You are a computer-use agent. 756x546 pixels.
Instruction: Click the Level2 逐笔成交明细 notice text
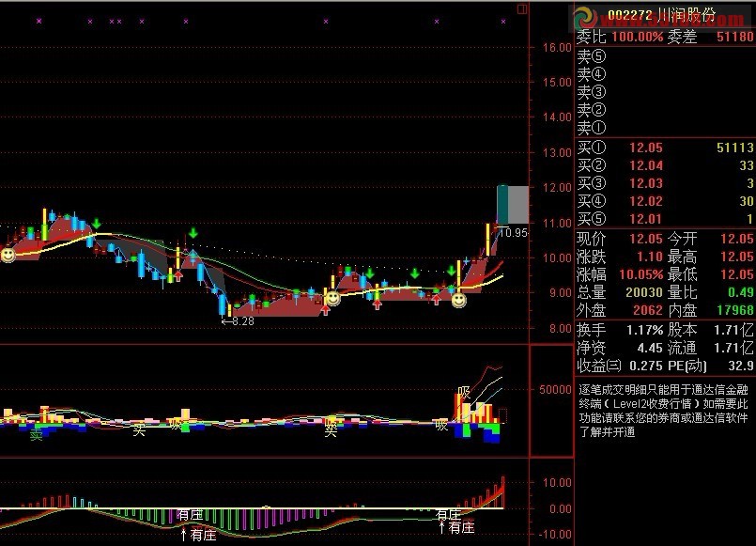pyautogui.click(x=663, y=411)
